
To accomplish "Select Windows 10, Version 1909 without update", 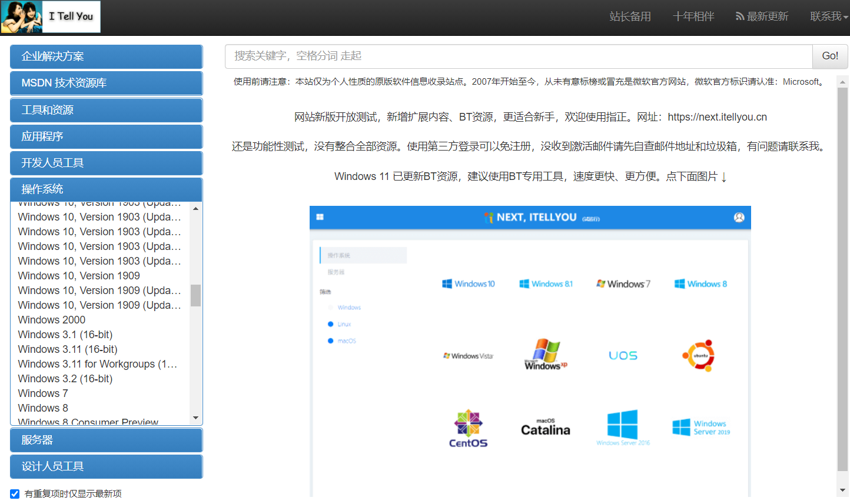I will click(79, 276).
